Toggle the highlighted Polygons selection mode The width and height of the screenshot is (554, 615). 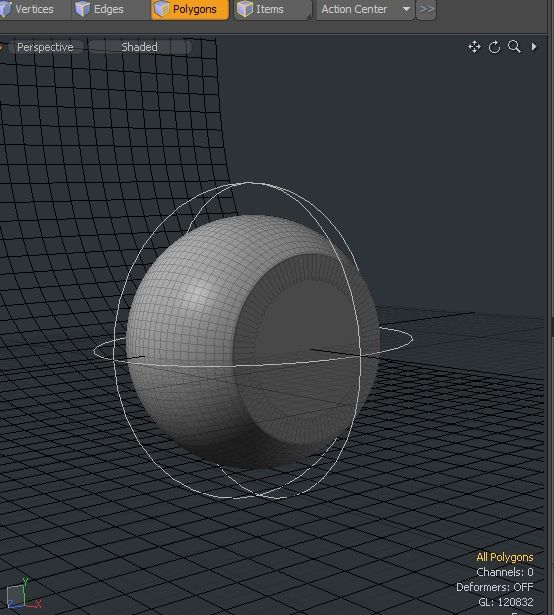click(190, 9)
